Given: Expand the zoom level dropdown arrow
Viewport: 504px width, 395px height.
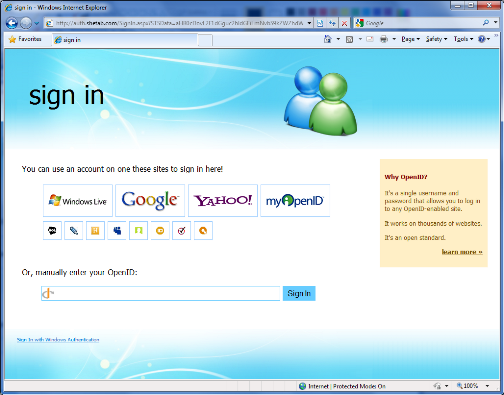Looking at the screenshot, I should [x=487, y=386].
